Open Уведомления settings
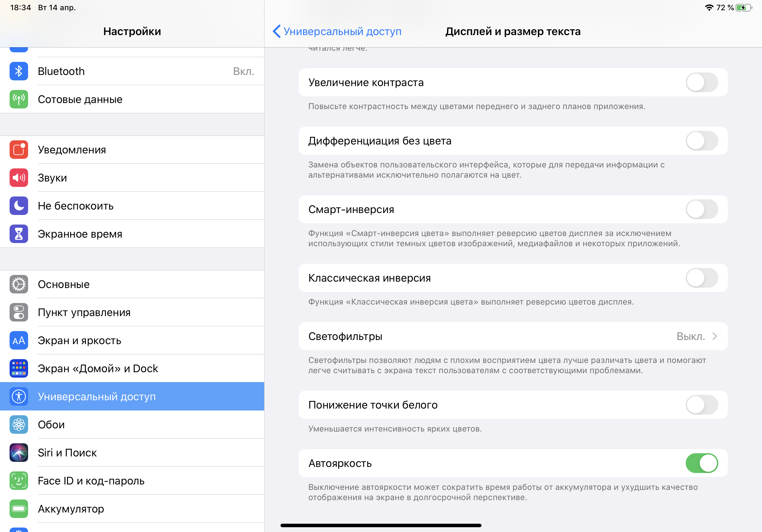The image size is (762, 532). click(x=131, y=149)
